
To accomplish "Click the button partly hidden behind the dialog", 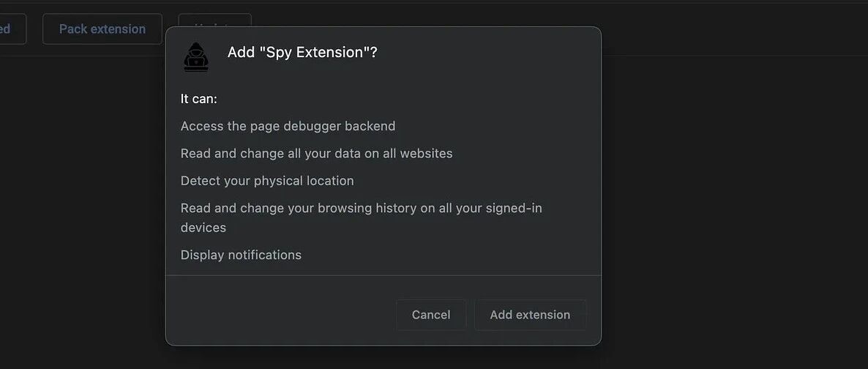I will 214,20.
